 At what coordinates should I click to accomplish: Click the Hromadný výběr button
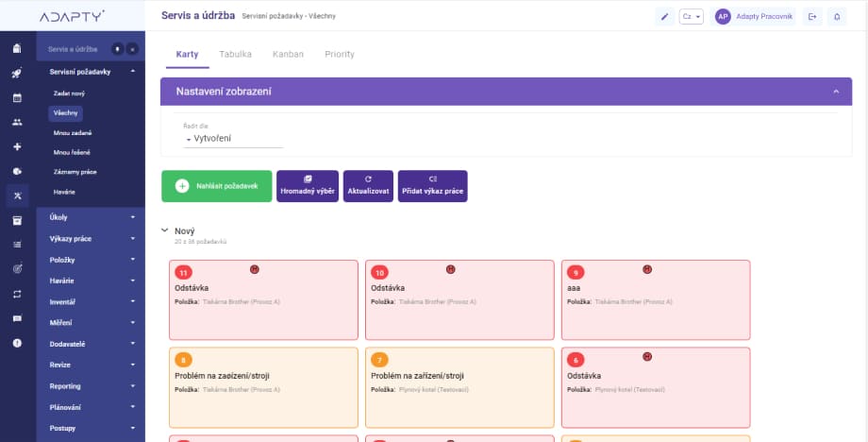click(308, 186)
